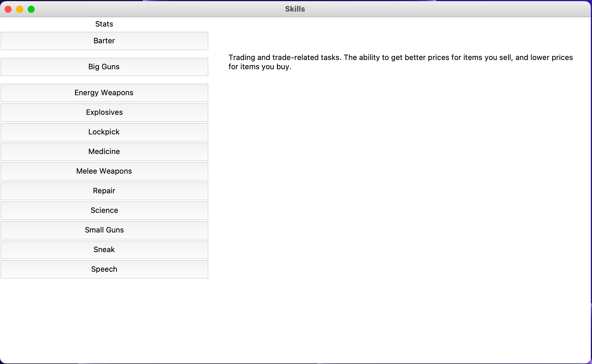Click the Skills window title

295,9
